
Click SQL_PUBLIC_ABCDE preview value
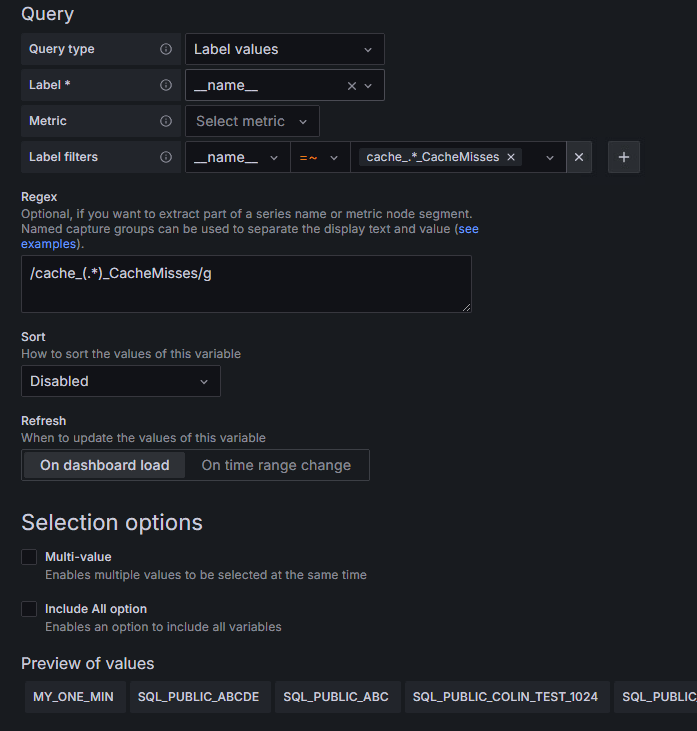198,697
